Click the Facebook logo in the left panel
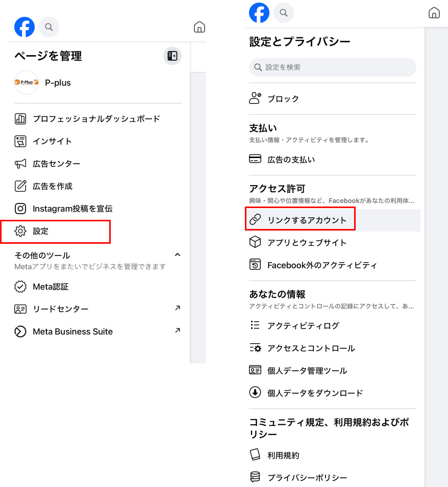Viewport: 448px width, 487px height. coord(24,27)
